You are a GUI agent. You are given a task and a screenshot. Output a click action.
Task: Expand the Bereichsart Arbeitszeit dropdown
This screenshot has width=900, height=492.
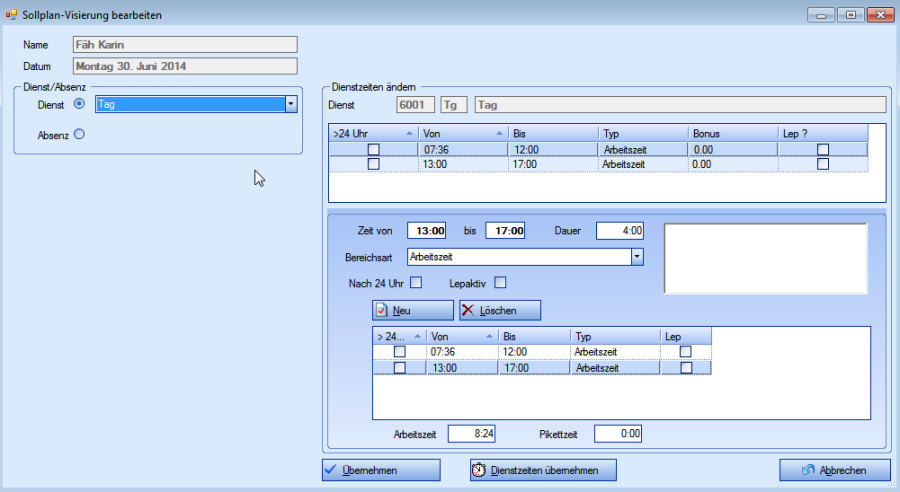tap(636, 257)
